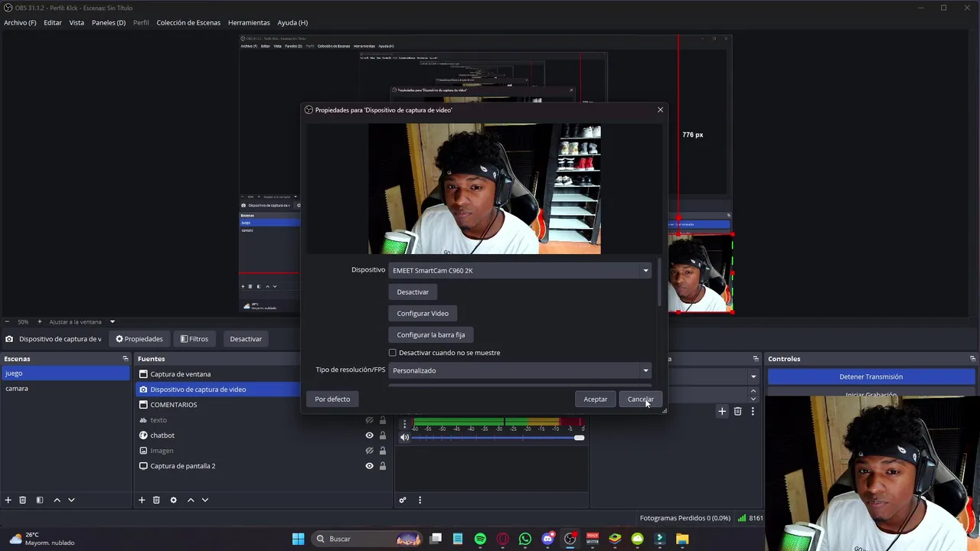The height and width of the screenshot is (551, 980).
Task: Open Archivo menu
Action: click(x=20, y=22)
